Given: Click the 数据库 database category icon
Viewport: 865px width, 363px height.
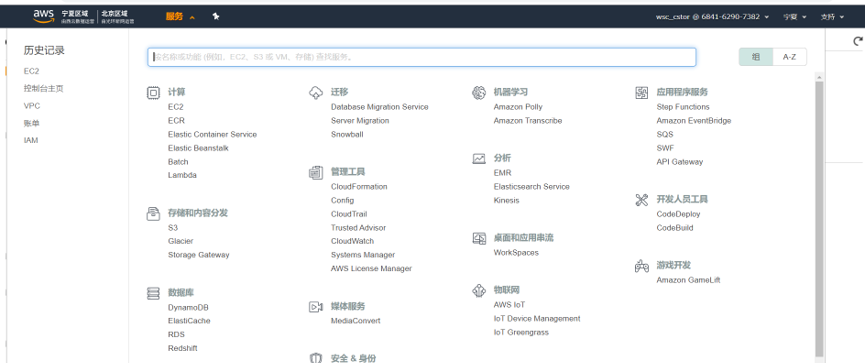Looking at the screenshot, I should pyautogui.click(x=153, y=293).
